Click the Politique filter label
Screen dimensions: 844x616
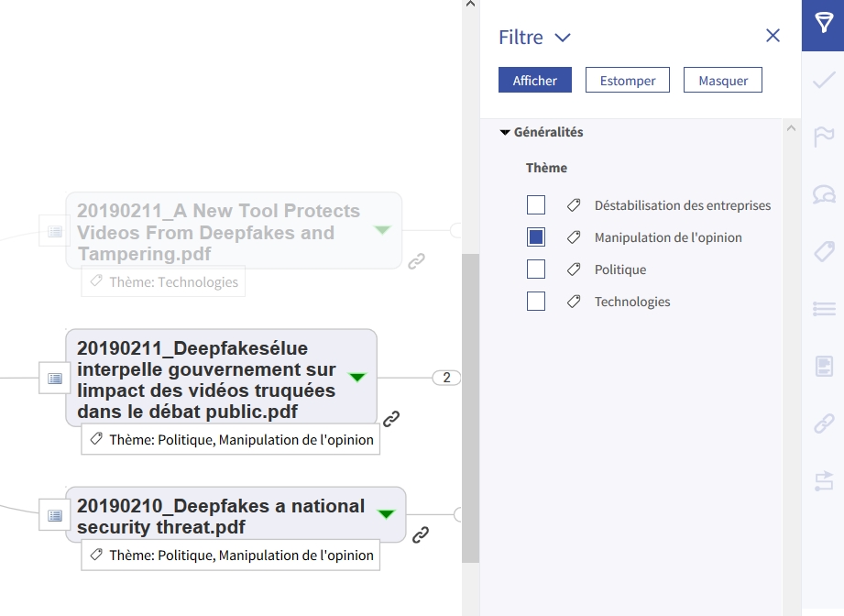(x=620, y=269)
